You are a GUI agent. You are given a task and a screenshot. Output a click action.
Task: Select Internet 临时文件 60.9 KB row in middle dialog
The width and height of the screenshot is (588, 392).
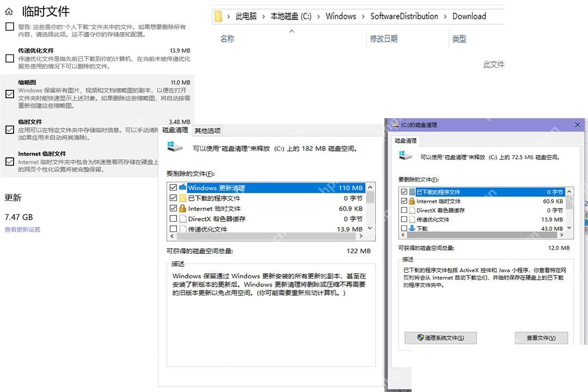[267, 208]
